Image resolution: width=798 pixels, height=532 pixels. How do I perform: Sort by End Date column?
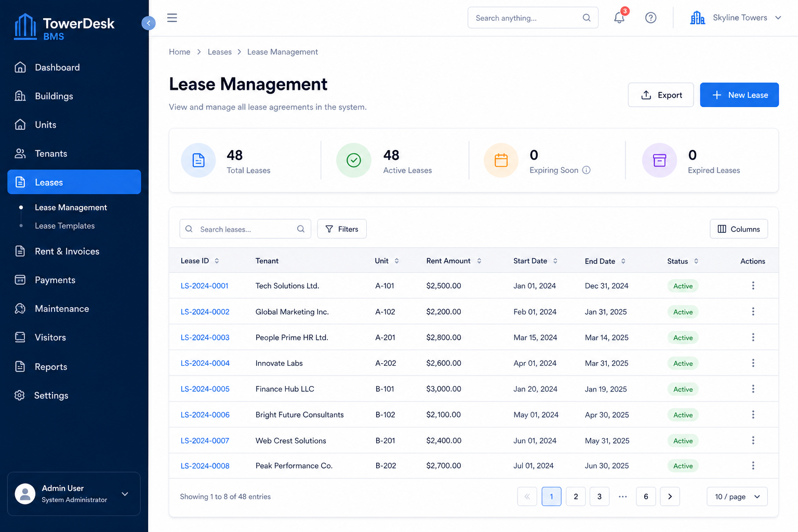click(623, 261)
